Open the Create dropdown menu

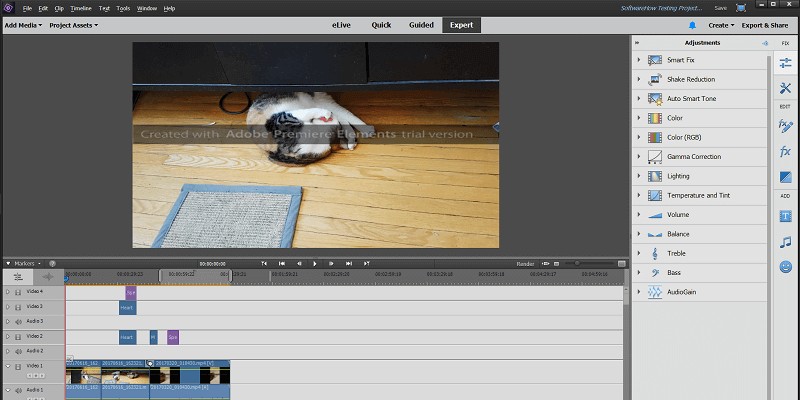point(721,25)
